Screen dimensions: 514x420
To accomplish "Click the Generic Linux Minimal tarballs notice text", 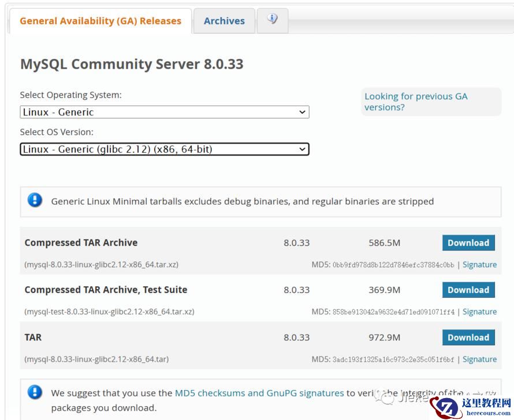I will click(242, 201).
